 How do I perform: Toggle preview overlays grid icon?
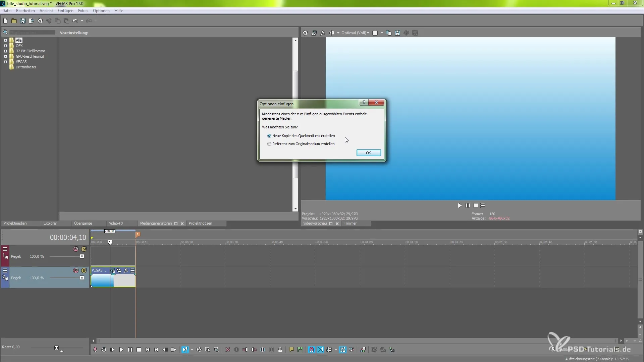(x=375, y=33)
